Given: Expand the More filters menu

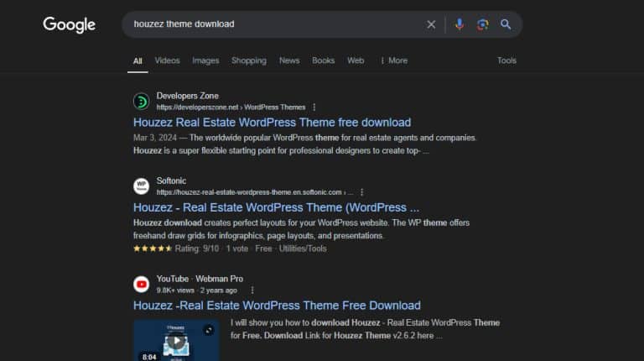Looking at the screenshot, I should click(x=394, y=60).
